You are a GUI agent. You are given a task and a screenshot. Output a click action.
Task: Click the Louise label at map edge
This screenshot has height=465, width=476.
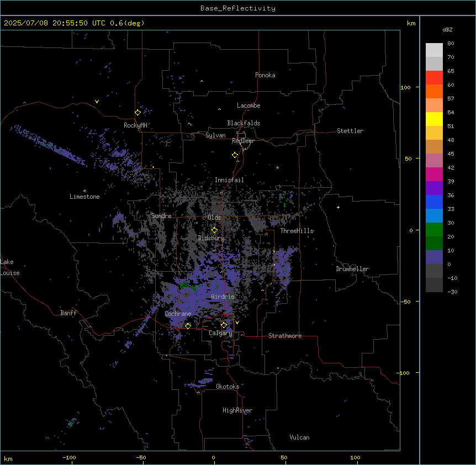[x=10, y=273]
